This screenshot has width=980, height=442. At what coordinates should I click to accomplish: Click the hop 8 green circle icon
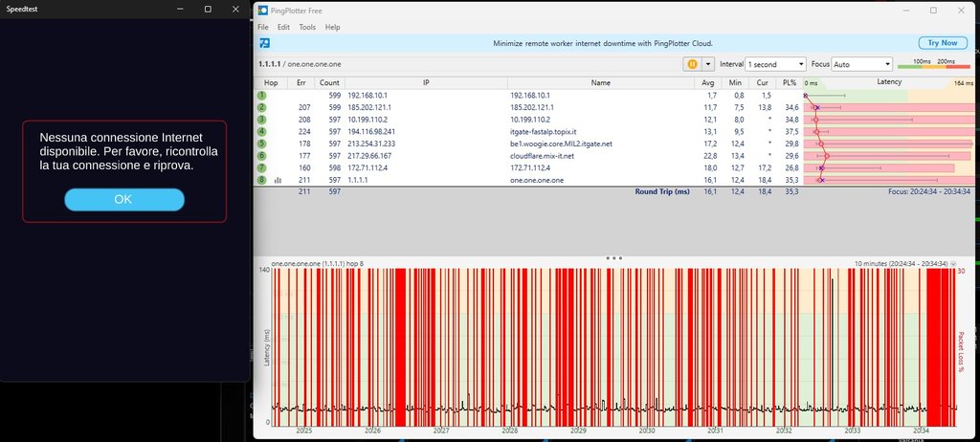pyautogui.click(x=261, y=179)
